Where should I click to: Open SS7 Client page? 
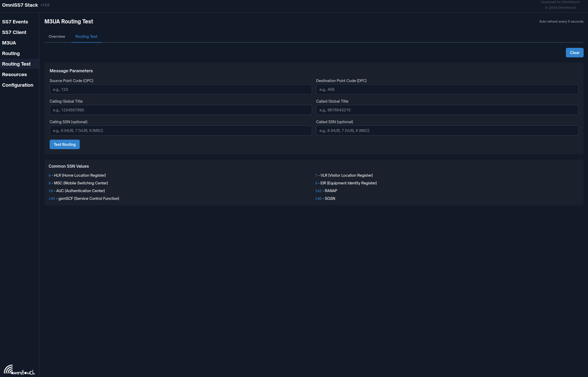point(14,32)
